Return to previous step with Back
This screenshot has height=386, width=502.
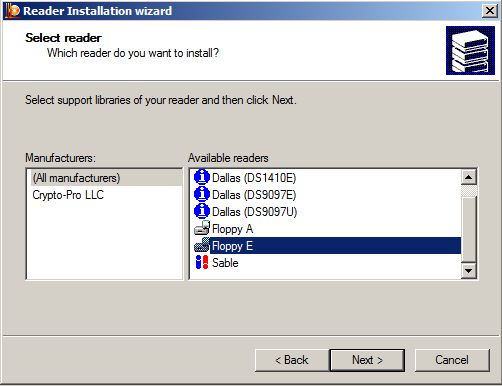292,360
